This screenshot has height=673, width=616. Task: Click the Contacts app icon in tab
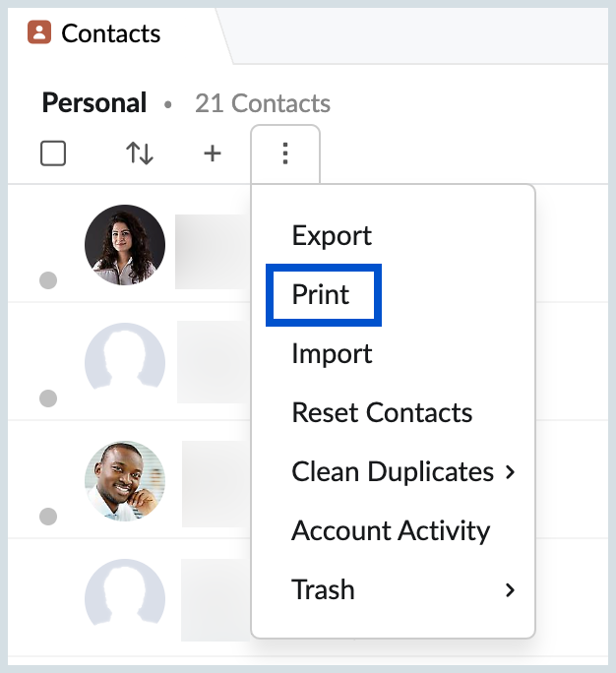tap(39, 32)
